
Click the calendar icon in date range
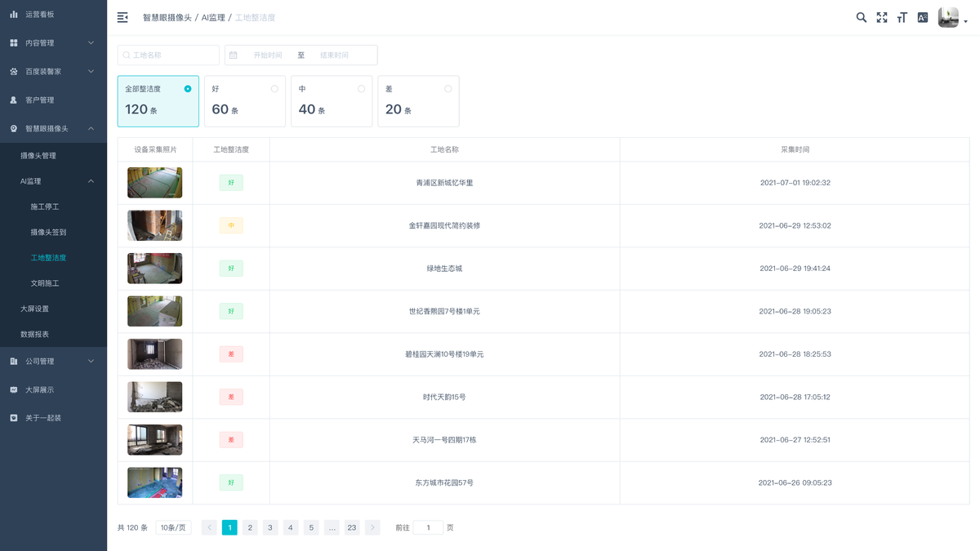click(234, 55)
